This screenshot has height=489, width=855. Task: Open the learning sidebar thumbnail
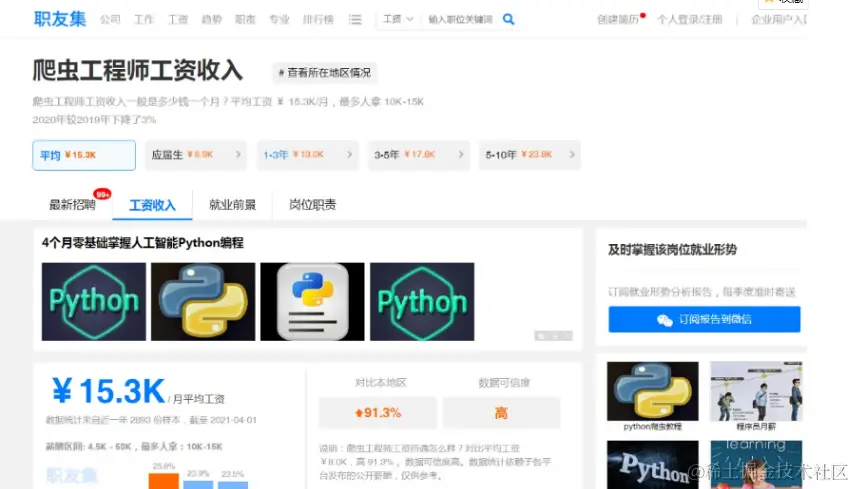click(756, 464)
